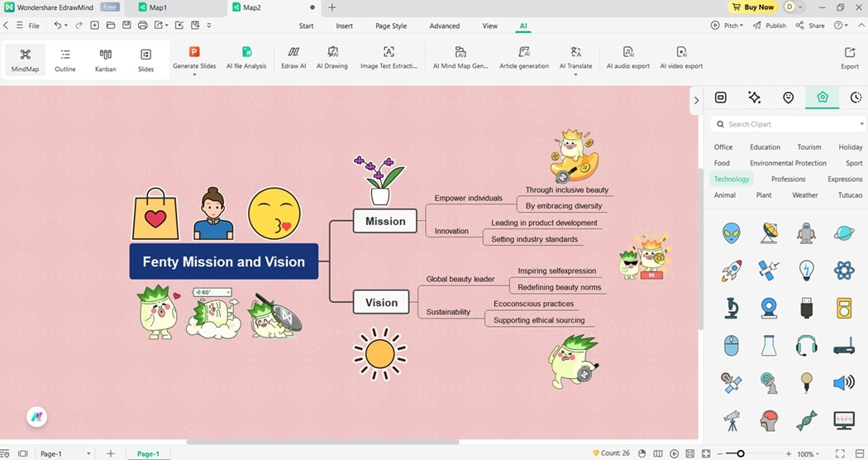868x460 pixels.
Task: Open the undo history dropdown arrow
Action: [66, 26]
